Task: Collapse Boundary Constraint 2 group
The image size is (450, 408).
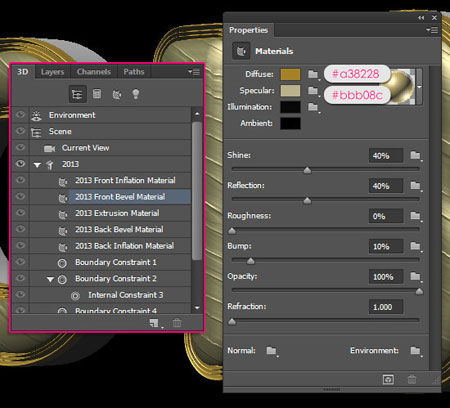Action: pos(50,279)
